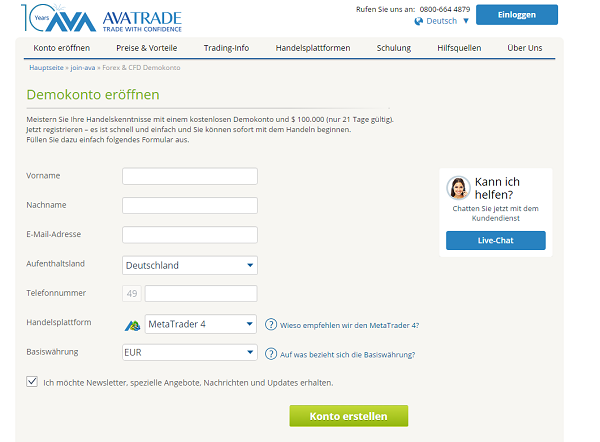Click the phone number 0800-664 4879
The height and width of the screenshot is (442, 600).
click(445, 9)
